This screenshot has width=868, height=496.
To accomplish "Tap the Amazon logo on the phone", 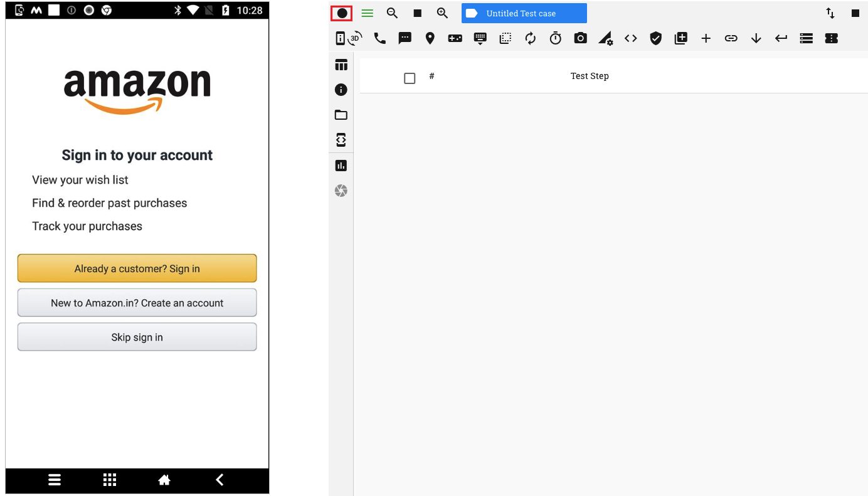I will tap(137, 91).
